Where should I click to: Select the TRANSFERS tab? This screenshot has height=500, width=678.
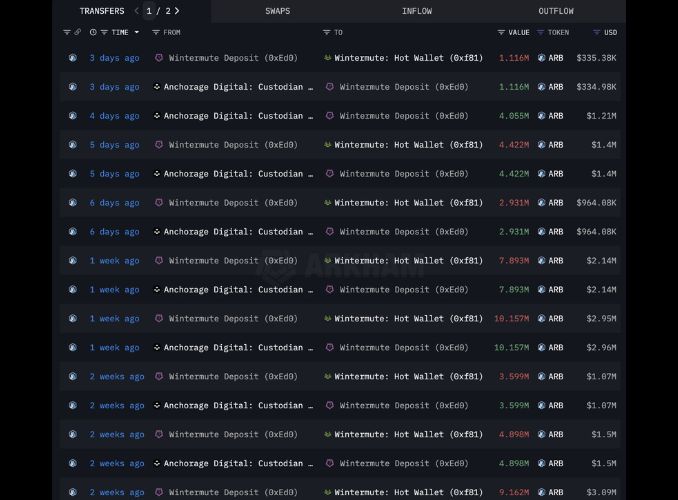pyautogui.click(x=102, y=11)
